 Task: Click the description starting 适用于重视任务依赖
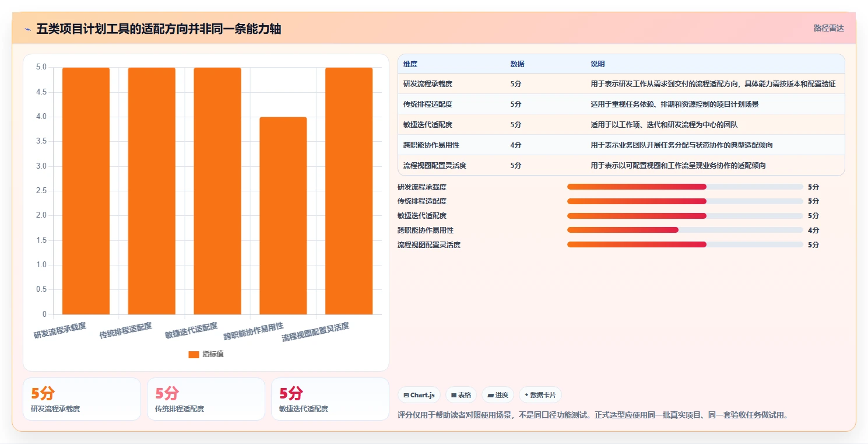(x=674, y=104)
